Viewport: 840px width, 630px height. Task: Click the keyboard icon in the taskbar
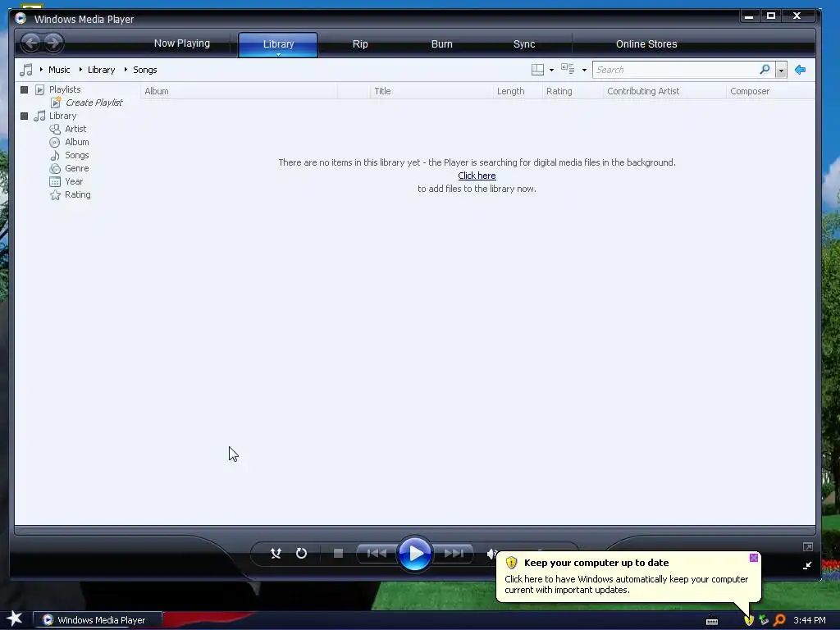(711, 622)
